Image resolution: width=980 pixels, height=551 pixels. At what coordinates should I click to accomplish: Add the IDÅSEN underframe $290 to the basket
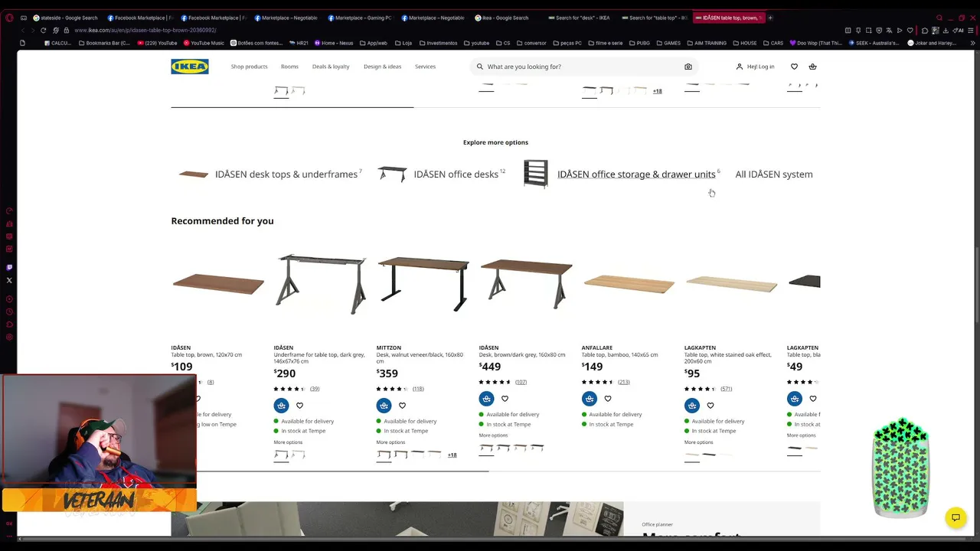point(282,406)
